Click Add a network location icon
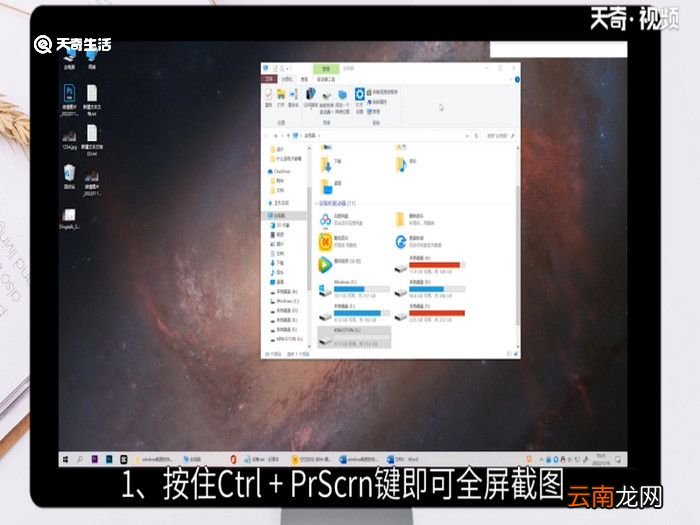The height and width of the screenshot is (525, 700). (x=342, y=101)
